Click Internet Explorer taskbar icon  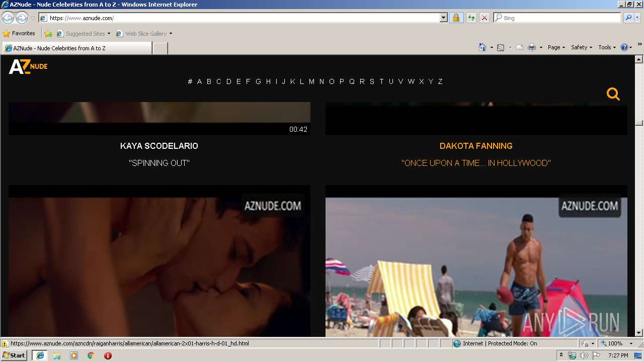40,355
